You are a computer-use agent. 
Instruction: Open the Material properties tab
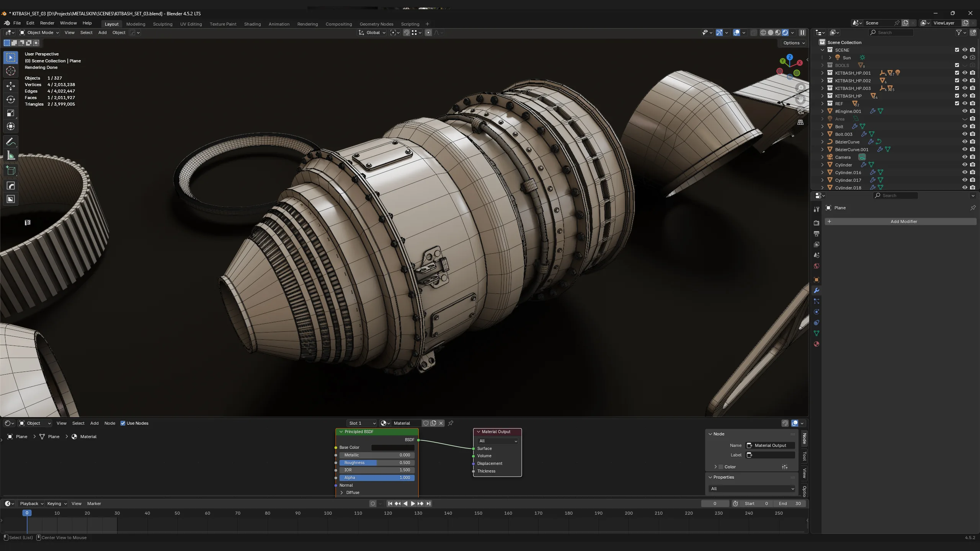point(817,344)
